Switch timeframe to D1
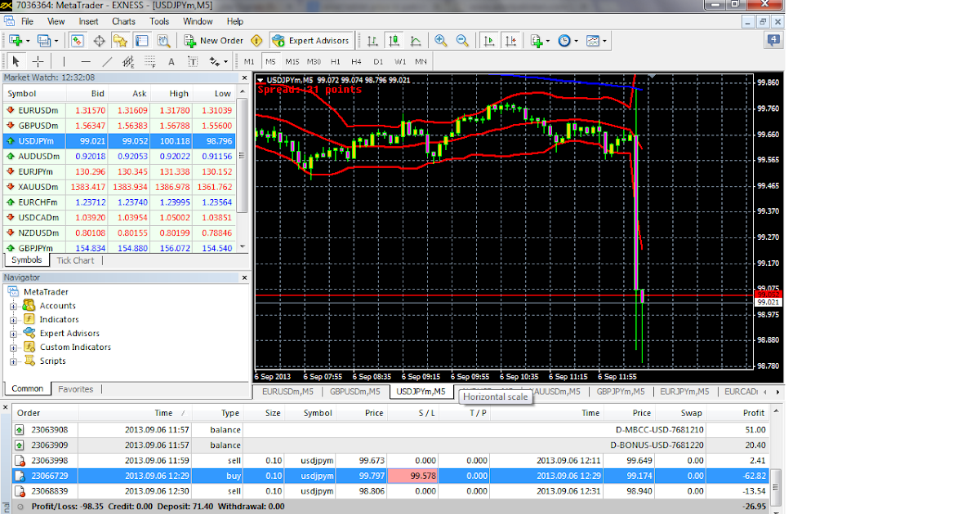 (x=378, y=61)
